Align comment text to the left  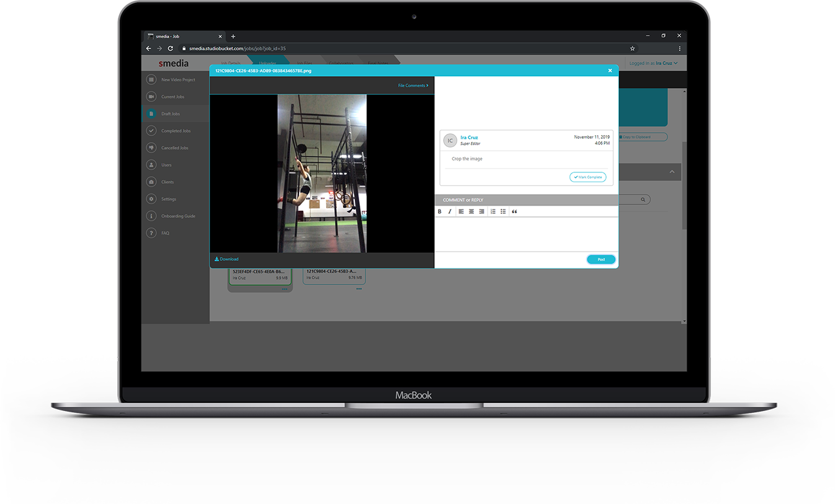[x=461, y=211]
